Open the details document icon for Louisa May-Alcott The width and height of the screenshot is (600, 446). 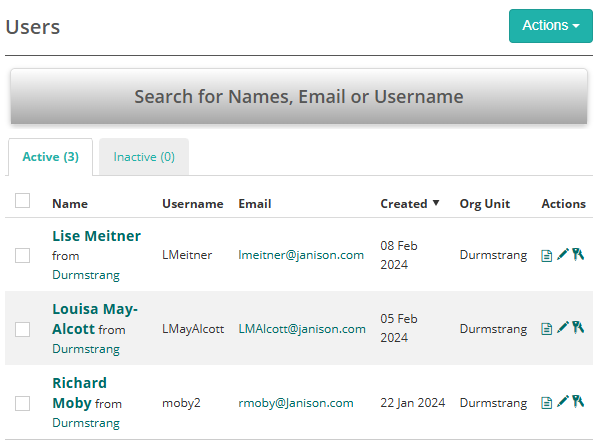pos(546,328)
